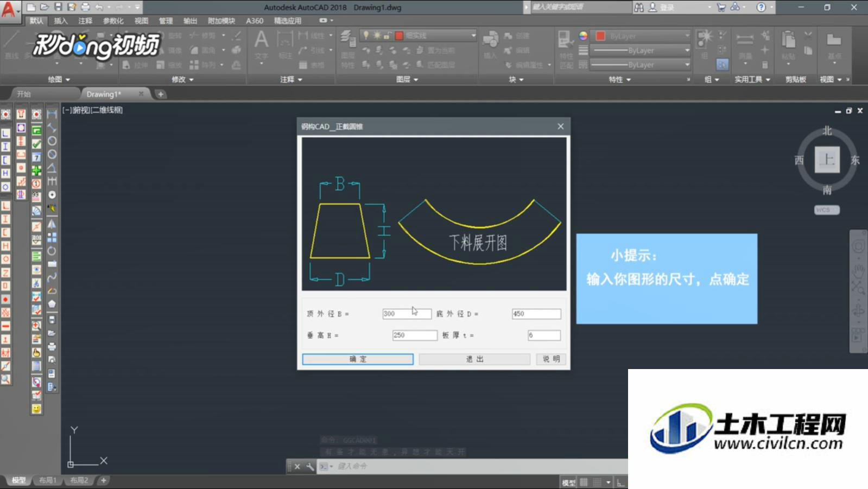Expand the 修改 panel dropdown
This screenshot has width=868, height=489.
point(182,79)
